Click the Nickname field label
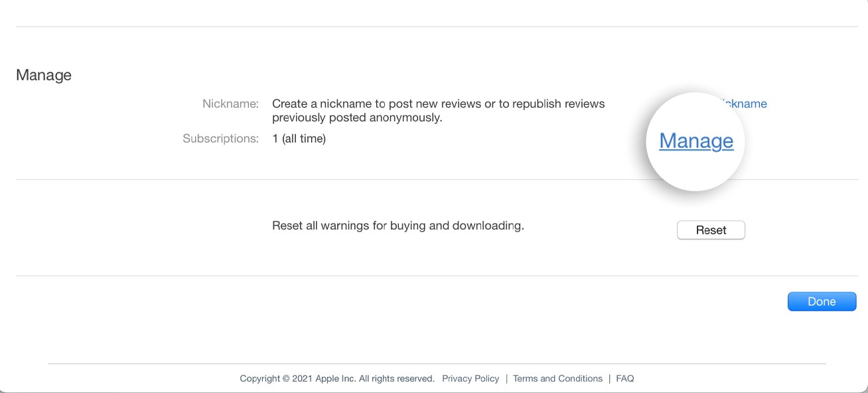The image size is (868, 393). [230, 104]
